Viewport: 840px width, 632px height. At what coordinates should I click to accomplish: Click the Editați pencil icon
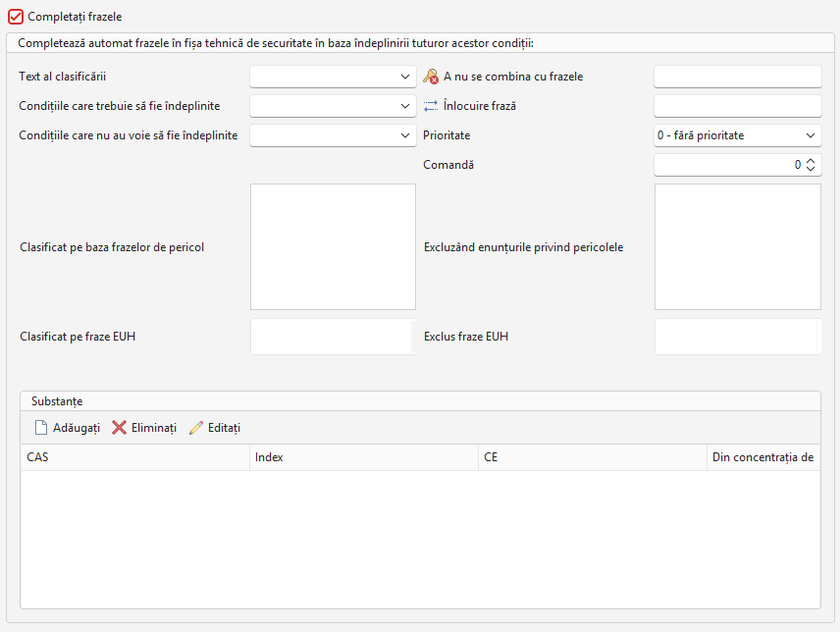[x=196, y=428]
